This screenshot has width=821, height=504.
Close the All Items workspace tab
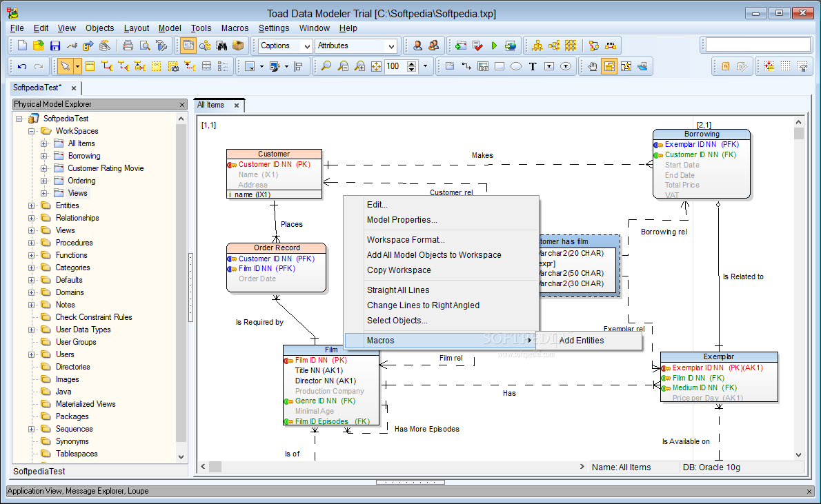click(237, 105)
